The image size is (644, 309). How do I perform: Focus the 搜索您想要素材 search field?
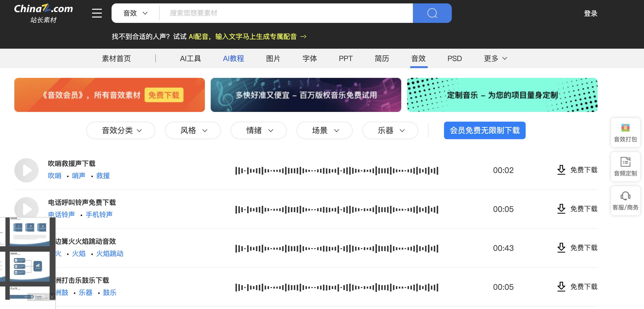coord(286,13)
